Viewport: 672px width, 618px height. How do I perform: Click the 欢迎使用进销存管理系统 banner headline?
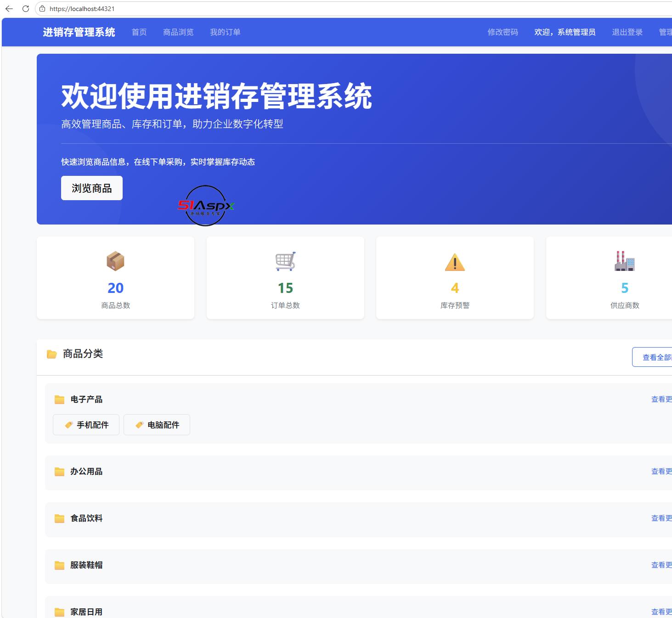click(x=216, y=96)
